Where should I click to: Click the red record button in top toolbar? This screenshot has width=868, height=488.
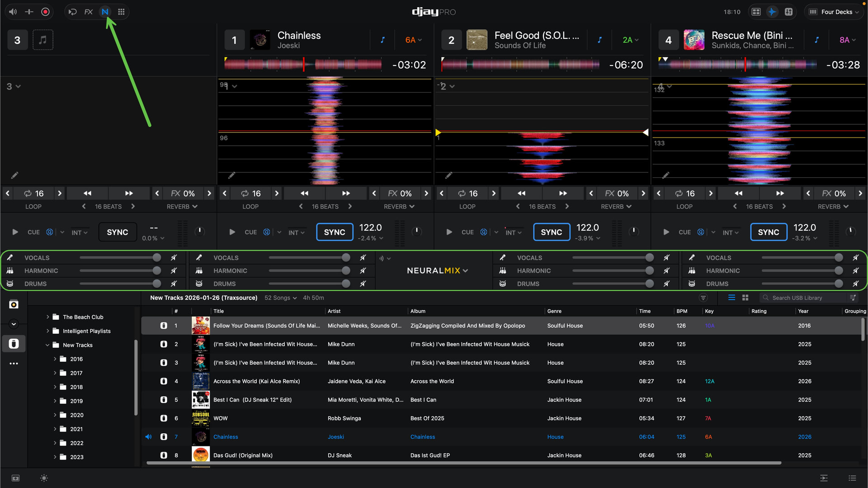click(x=45, y=12)
